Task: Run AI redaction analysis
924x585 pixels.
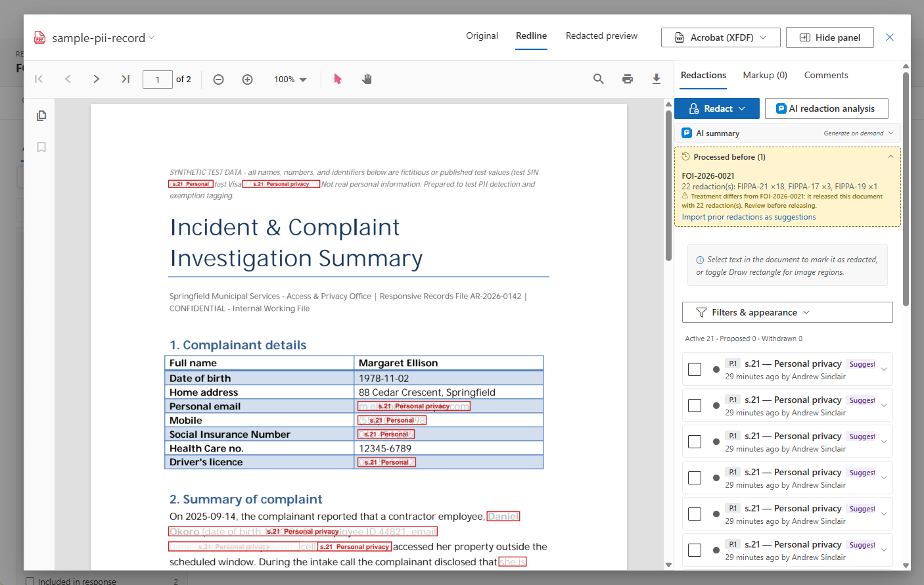Action: [827, 108]
